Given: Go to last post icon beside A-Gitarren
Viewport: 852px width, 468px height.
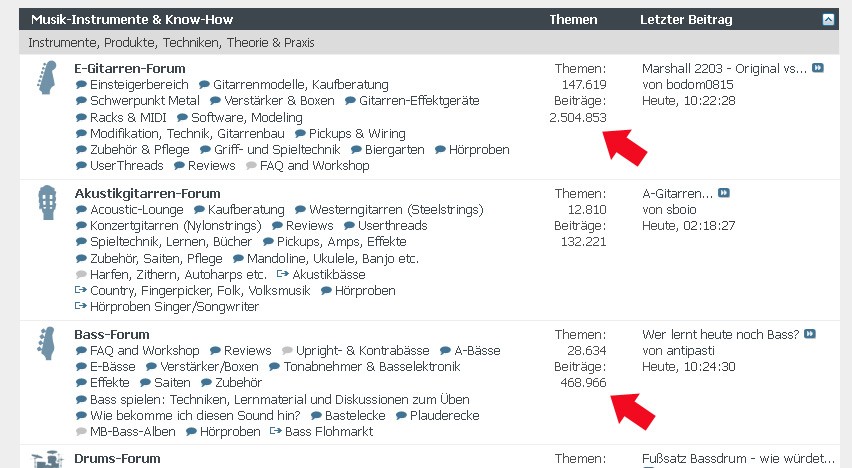Looking at the screenshot, I should 724,192.
